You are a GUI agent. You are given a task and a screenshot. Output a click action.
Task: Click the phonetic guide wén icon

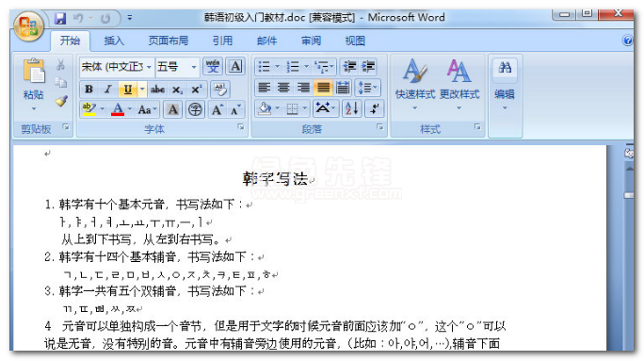pyautogui.click(x=213, y=66)
